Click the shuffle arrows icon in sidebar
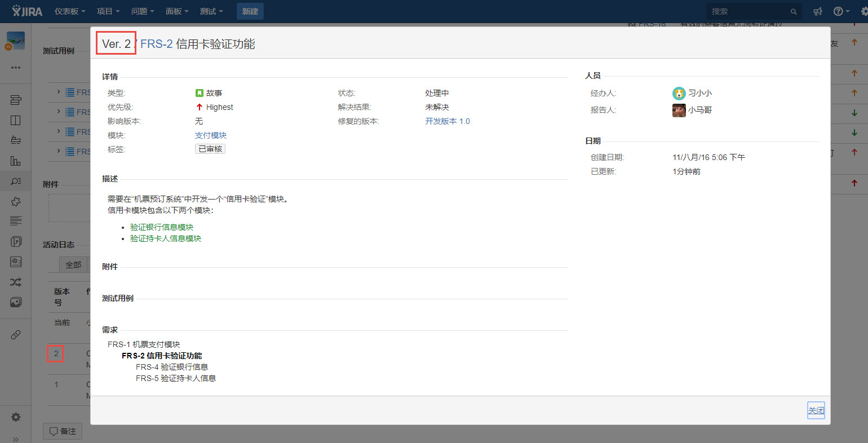This screenshot has width=868, height=443. pos(16,282)
